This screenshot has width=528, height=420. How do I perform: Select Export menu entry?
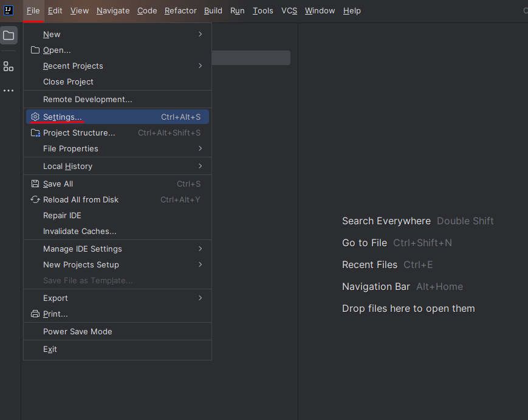click(117, 298)
